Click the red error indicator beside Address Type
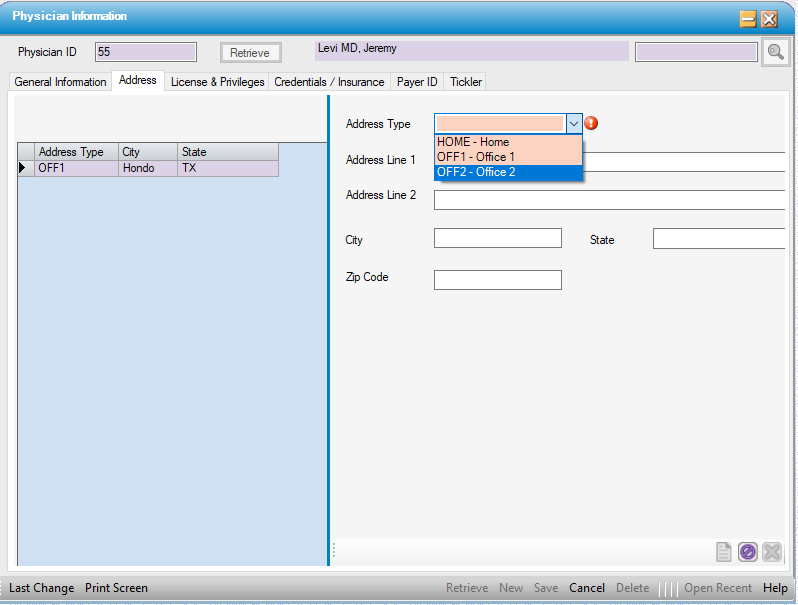Image resolution: width=798 pixels, height=605 pixels. pyautogui.click(x=591, y=124)
